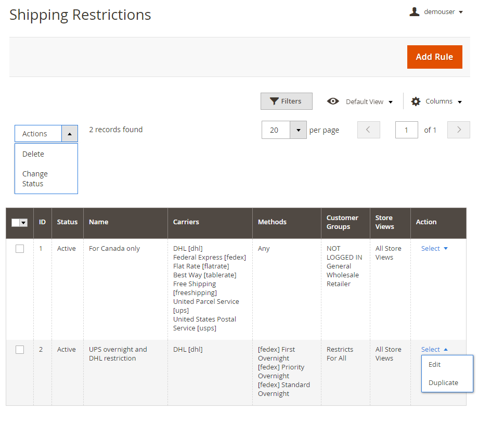478x448 pixels.
Task: Toggle the Actions dropdown arrow button
Action: pyautogui.click(x=70, y=134)
